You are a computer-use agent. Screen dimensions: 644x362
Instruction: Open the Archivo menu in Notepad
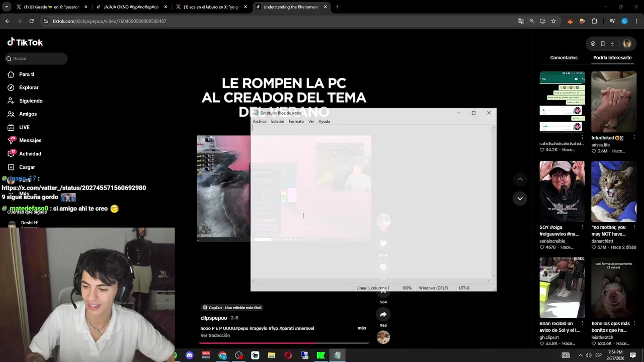tap(260, 121)
